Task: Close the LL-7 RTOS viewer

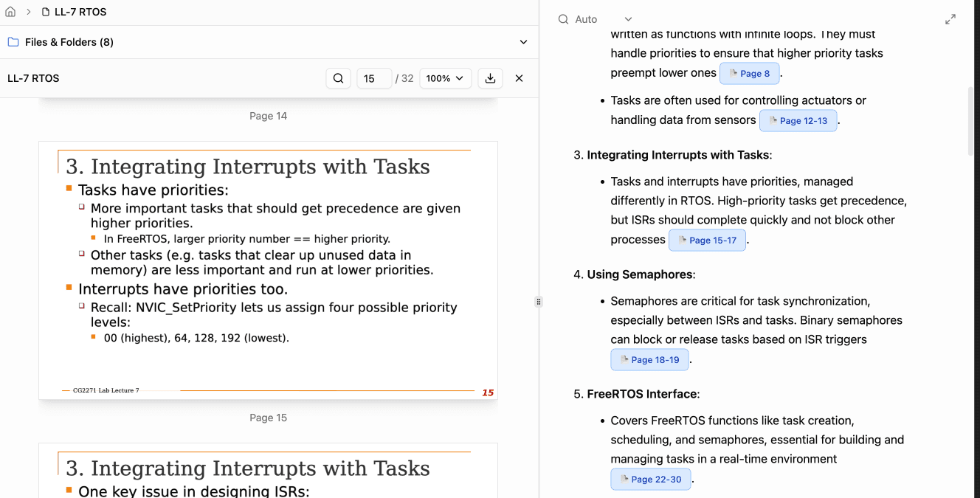Action: [519, 78]
